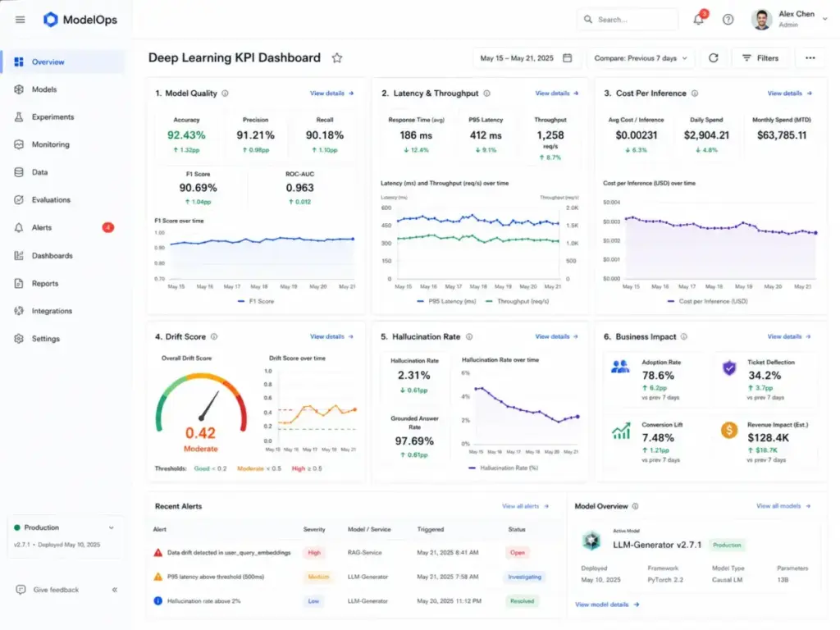Click the Revenue Impact dollar icon
The image size is (840, 630).
pyautogui.click(x=729, y=430)
